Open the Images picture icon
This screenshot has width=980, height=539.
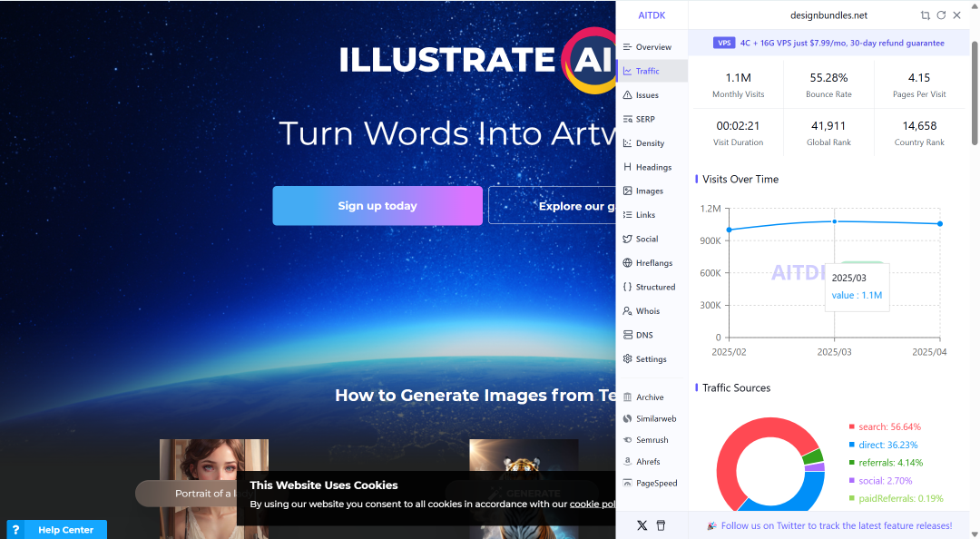pyautogui.click(x=627, y=191)
